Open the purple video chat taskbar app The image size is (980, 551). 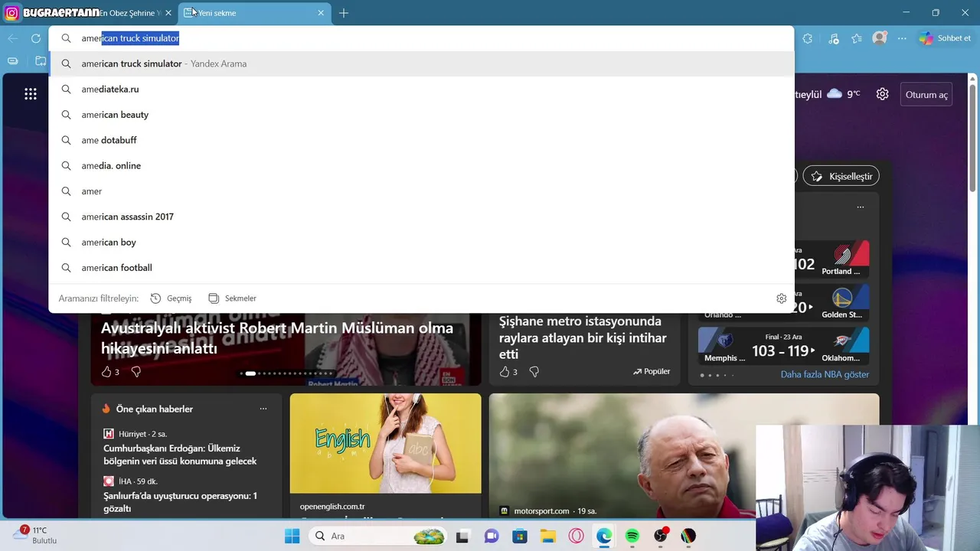click(492, 536)
